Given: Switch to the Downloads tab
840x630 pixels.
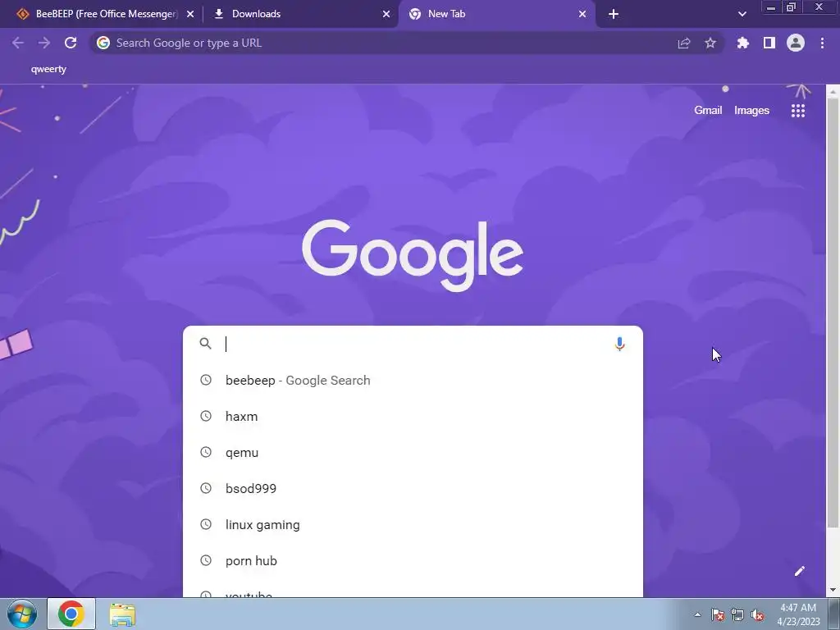Looking at the screenshot, I should click(301, 14).
